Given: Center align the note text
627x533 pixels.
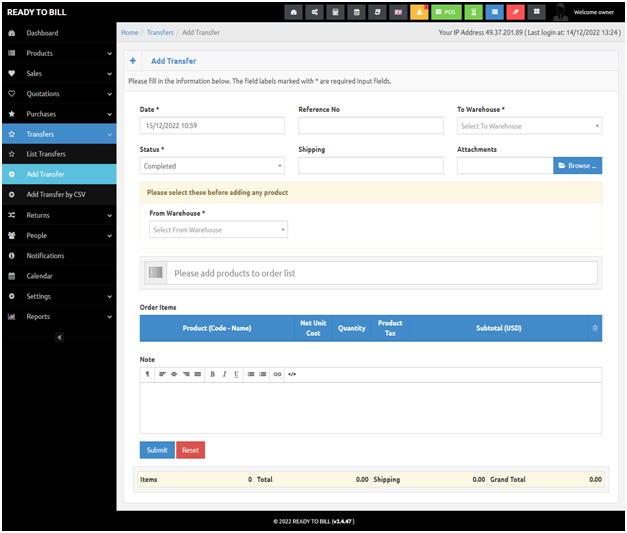Looking at the screenshot, I should click(174, 375).
